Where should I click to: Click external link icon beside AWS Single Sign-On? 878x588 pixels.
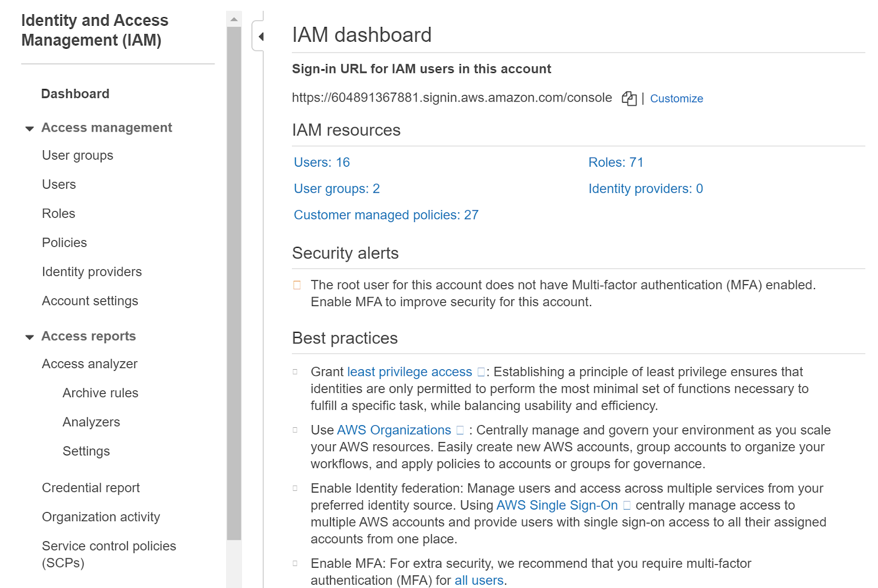coord(627,505)
